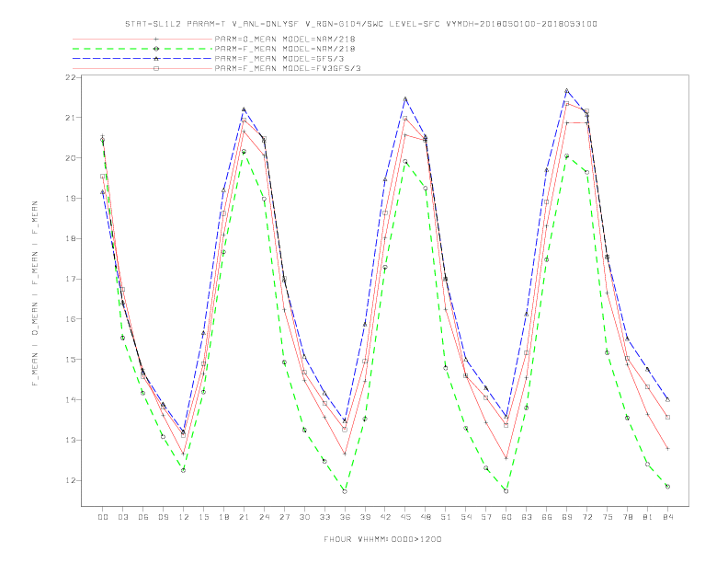Click GFS triangle data point at hour 69

point(567,90)
